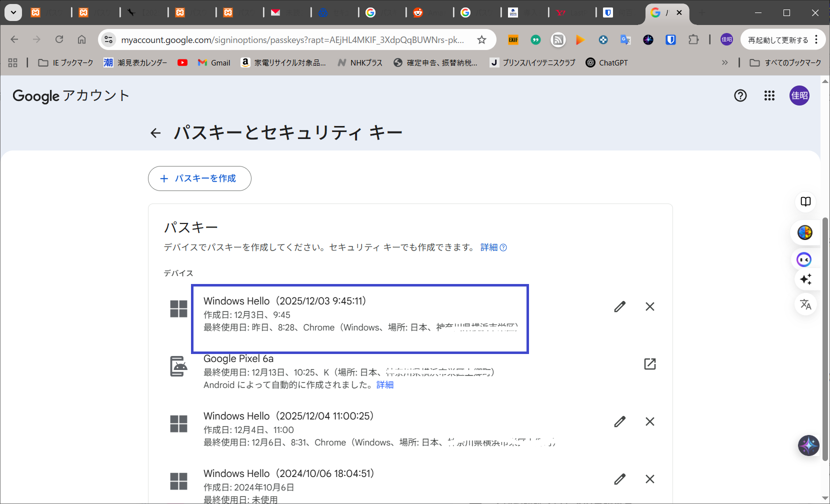Remove the Windows Hello 2025/12/04 passkey
This screenshot has height=504, width=830.
coord(649,421)
